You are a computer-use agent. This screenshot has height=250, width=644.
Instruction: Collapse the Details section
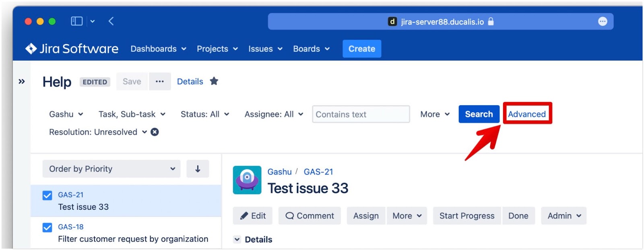237,240
